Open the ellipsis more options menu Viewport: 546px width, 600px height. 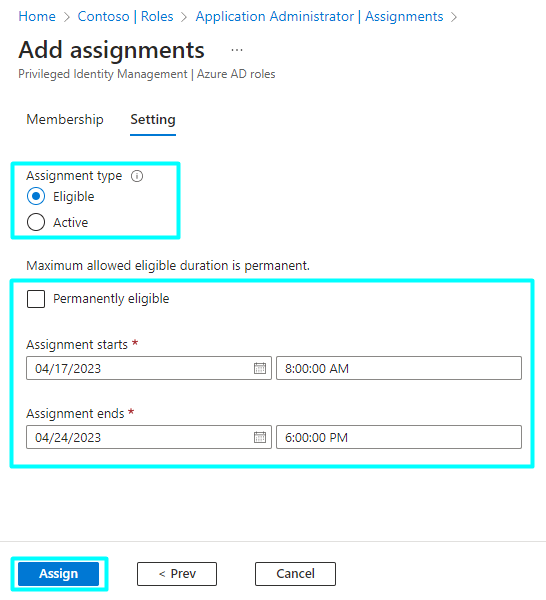(237, 50)
